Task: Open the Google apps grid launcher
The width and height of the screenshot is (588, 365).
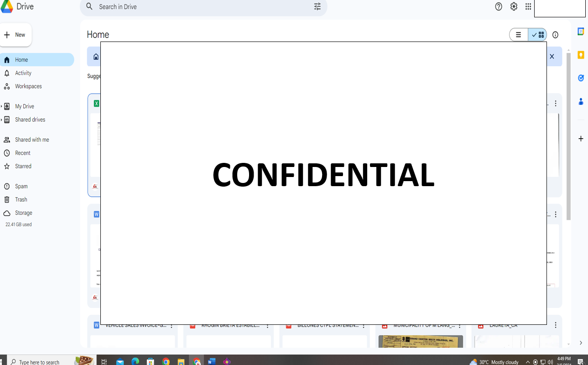Action: (x=528, y=6)
